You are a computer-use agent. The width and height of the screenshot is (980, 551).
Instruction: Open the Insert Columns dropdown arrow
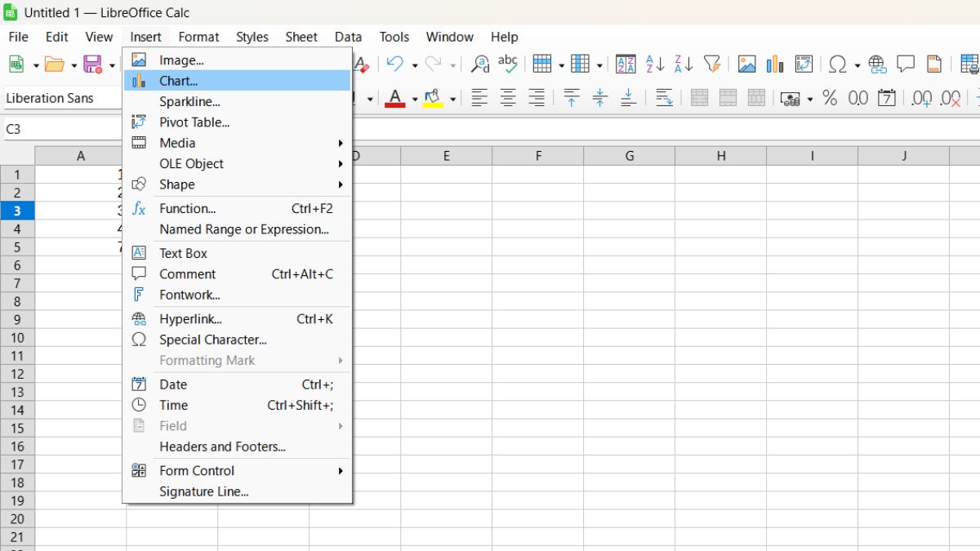599,64
